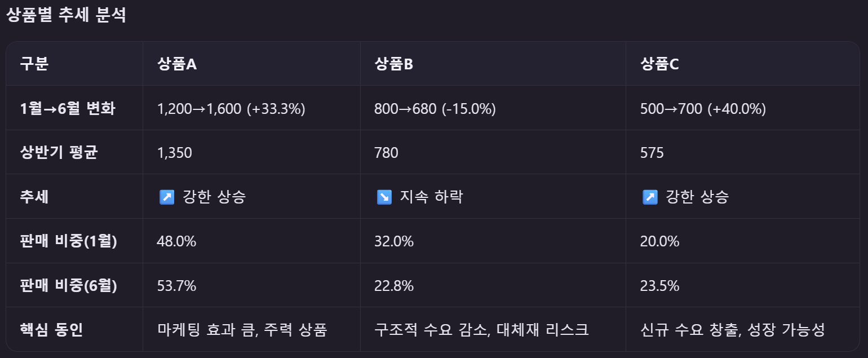Viewport: 868px width, 358px height.
Task: Click the 상품별 추세 분석 heading
Action: (x=66, y=15)
